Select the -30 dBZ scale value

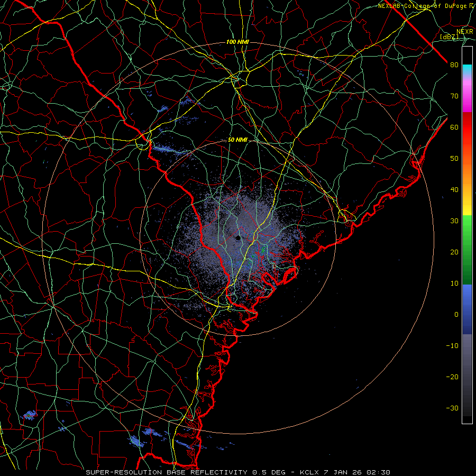pos(452,408)
